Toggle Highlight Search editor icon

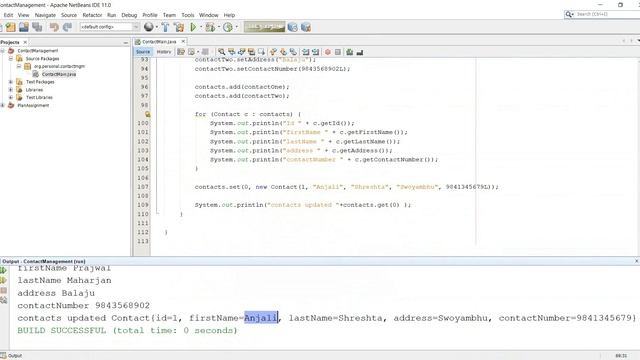[x=251, y=52]
